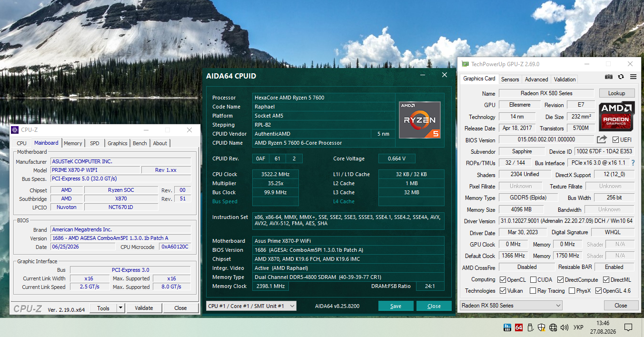This screenshot has width=644, height=337.
Task: Click the CPU-Z title bar icon
Action: pos(16,130)
